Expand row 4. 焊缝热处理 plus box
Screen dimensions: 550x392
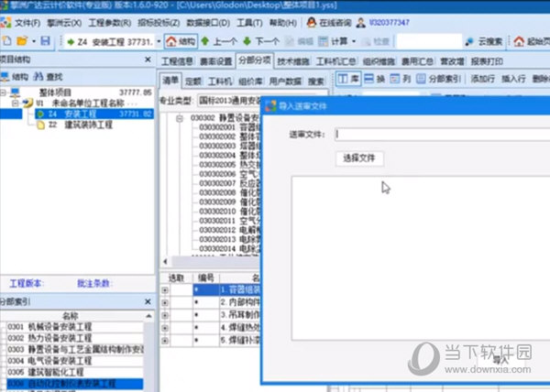[165, 328]
